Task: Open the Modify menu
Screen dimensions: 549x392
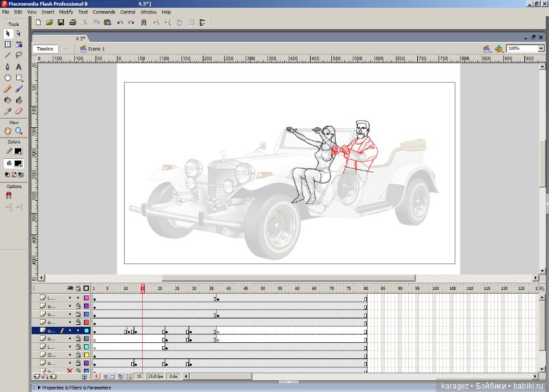Action: [x=66, y=12]
